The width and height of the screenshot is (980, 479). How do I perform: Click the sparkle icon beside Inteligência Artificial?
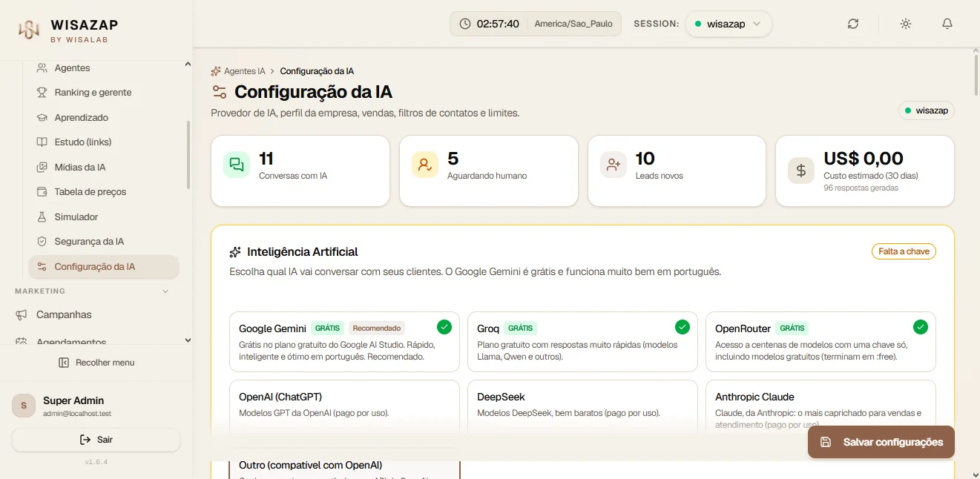click(236, 252)
